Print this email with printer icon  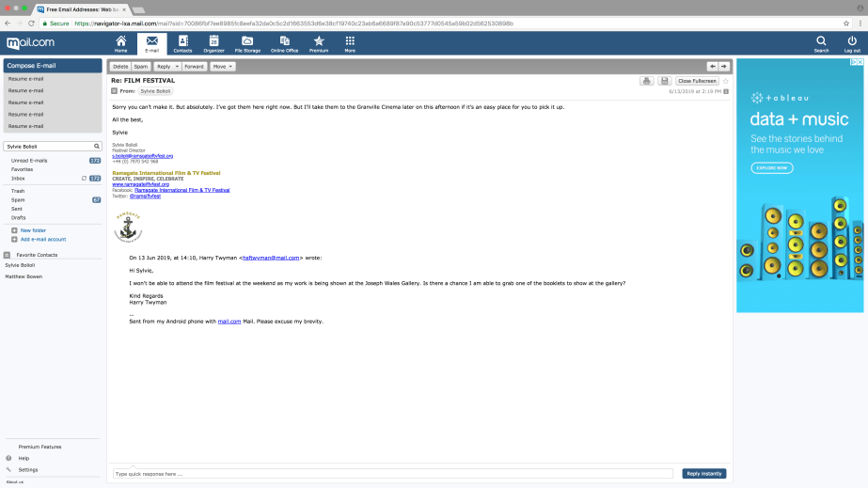[x=647, y=81]
